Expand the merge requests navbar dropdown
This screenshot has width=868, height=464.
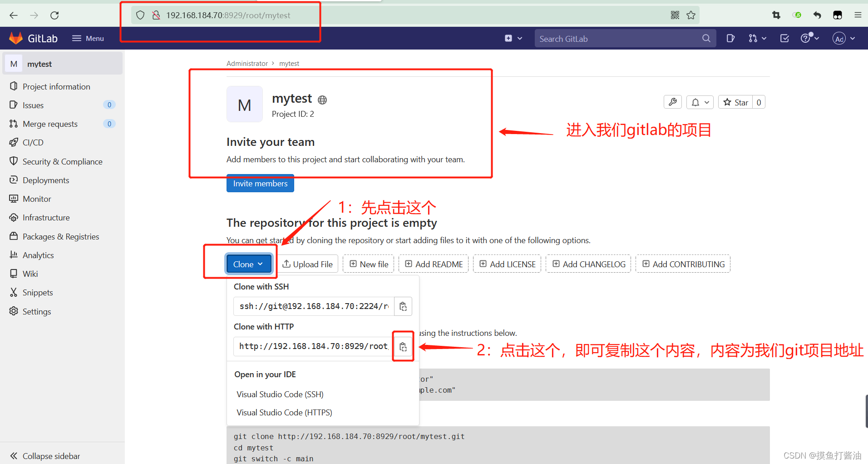(757, 39)
